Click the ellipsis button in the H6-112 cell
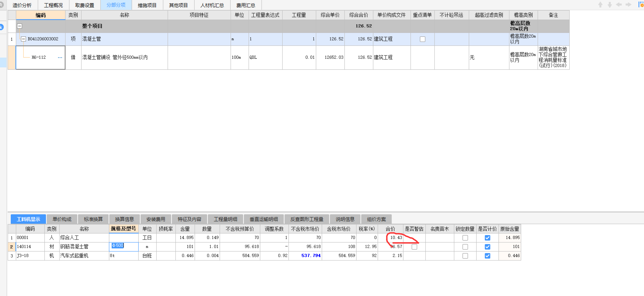644x296 pixels. [60, 57]
